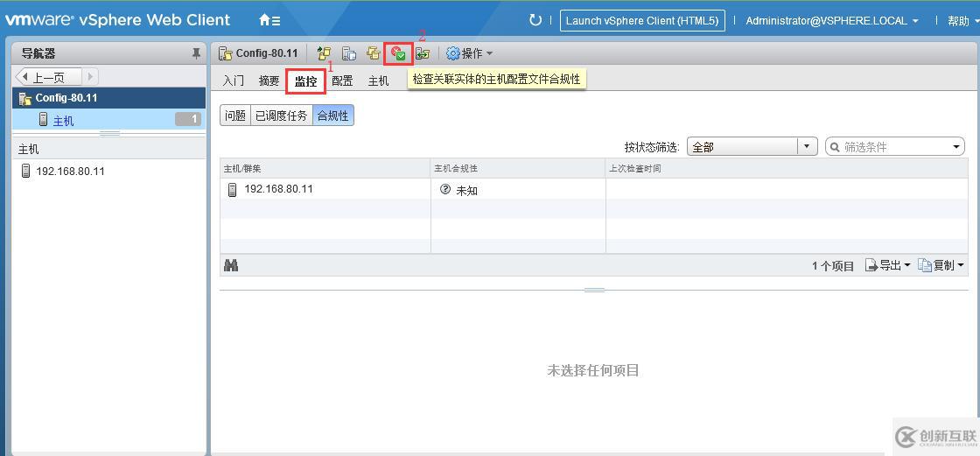
Task: Select the 合规性 sub-tab
Action: [333, 116]
